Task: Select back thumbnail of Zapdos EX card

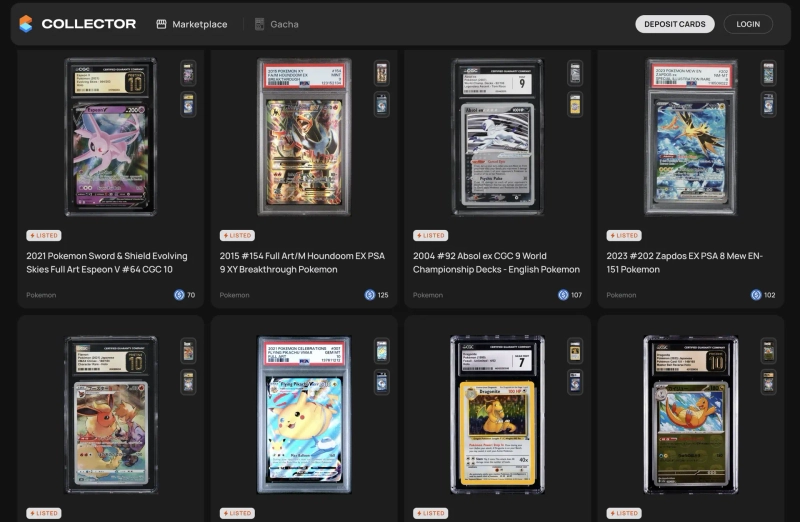Action: (x=768, y=105)
